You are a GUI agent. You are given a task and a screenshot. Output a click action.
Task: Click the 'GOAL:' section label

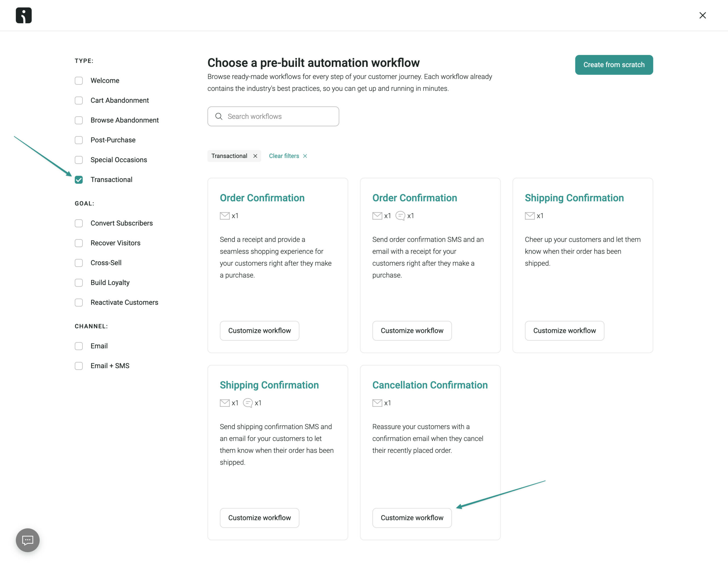pyautogui.click(x=84, y=204)
